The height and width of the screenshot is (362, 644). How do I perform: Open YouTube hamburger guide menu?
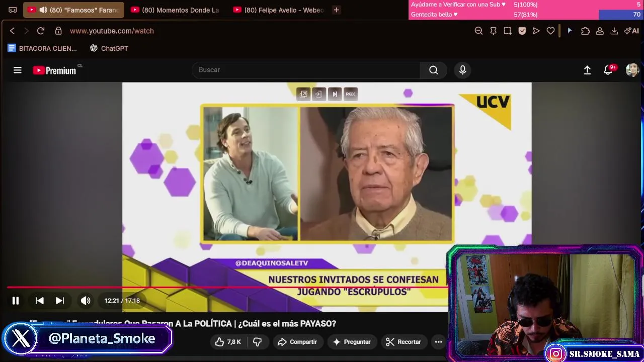(x=18, y=70)
